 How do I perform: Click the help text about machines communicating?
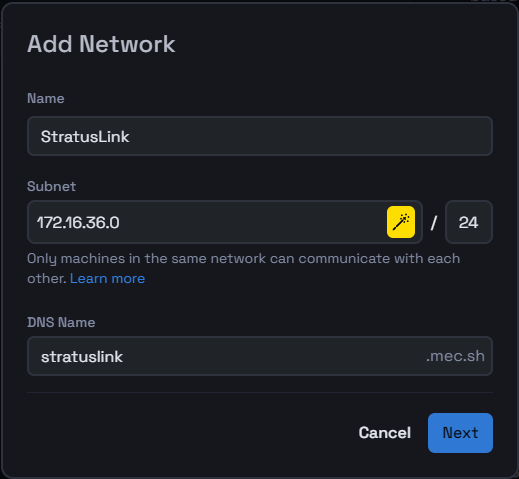[x=243, y=268]
